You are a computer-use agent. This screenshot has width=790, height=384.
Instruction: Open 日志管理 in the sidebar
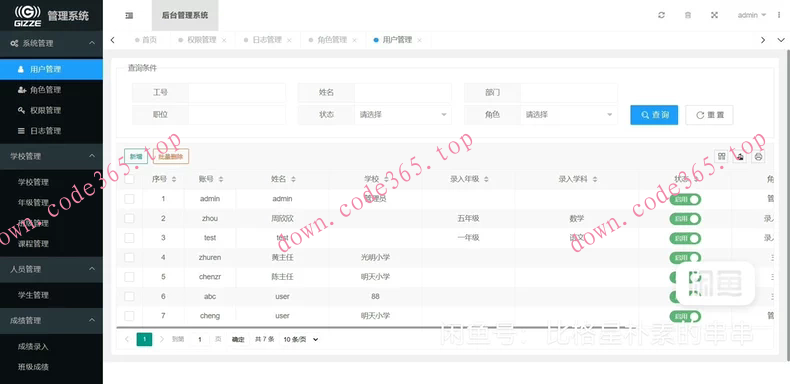[51, 131]
